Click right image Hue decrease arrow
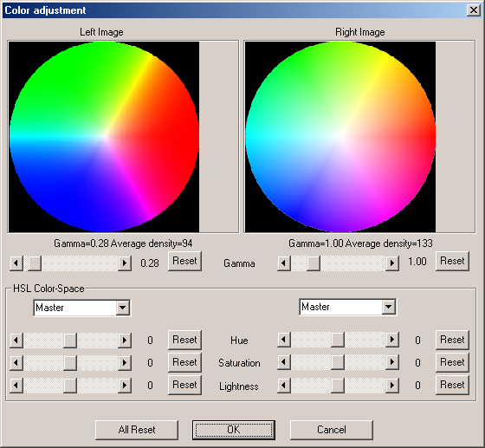485x448 pixels. [284, 340]
